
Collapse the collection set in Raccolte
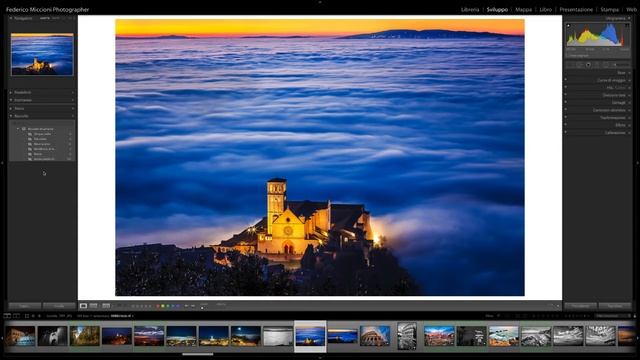pos(18,129)
